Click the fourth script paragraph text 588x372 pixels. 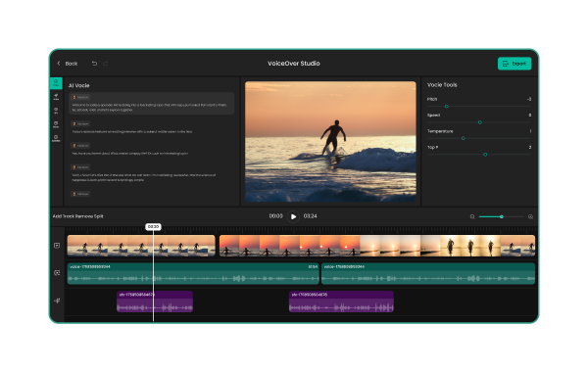tap(144, 177)
